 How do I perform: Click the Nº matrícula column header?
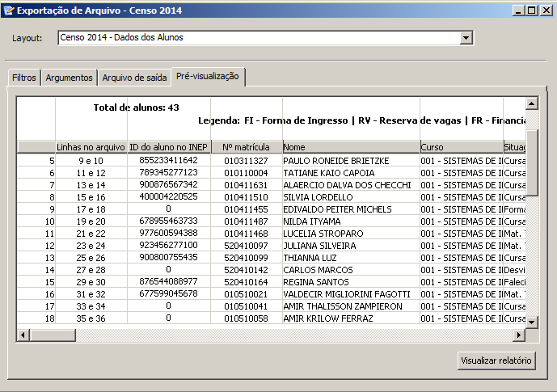click(x=246, y=147)
